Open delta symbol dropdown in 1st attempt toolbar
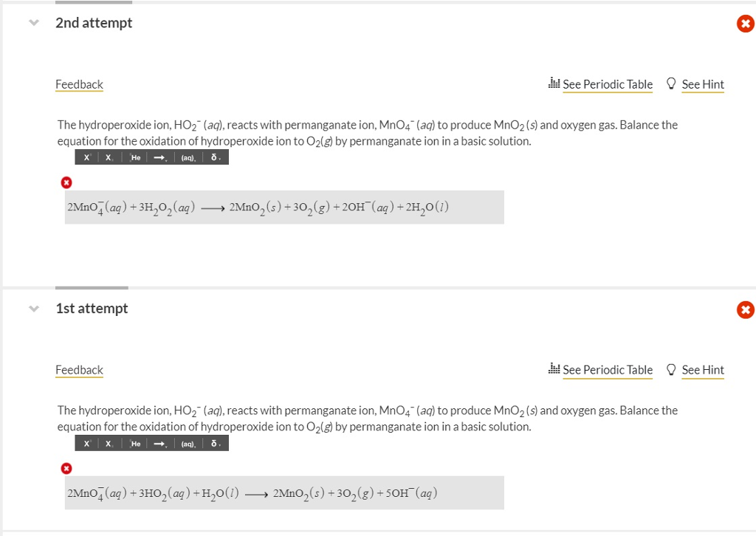The height and width of the screenshot is (536, 756). click(215, 444)
